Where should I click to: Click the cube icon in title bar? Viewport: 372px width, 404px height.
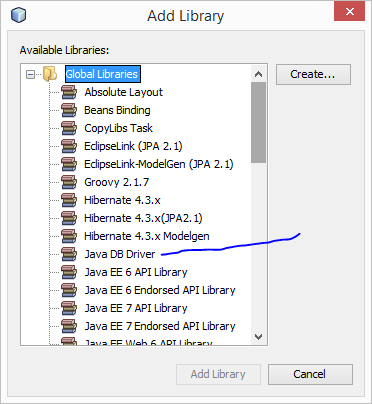(18, 15)
